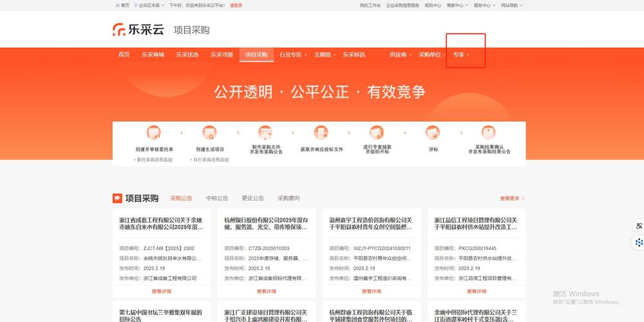Click the 进行专家抽取并组织开标 step icon

[x=377, y=133]
